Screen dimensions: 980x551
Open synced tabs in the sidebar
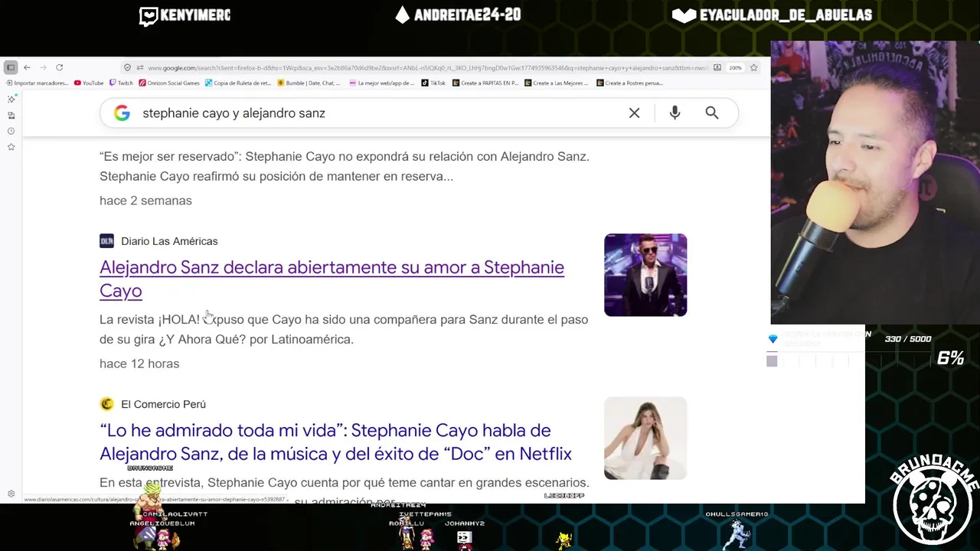point(11,116)
